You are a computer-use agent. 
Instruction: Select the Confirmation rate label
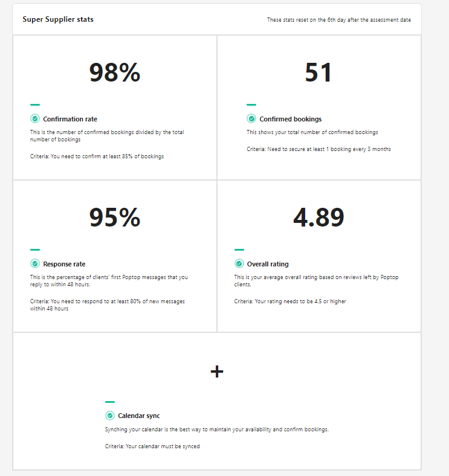click(x=70, y=119)
